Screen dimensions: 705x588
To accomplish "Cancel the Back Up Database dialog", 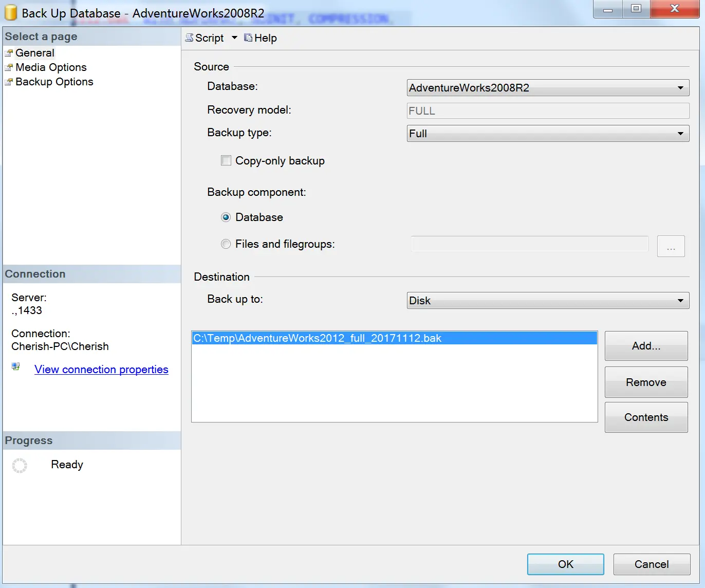I will click(652, 564).
